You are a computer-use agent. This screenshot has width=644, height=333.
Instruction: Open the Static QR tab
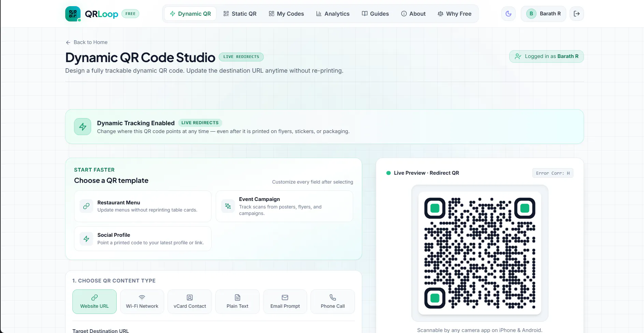tap(240, 14)
